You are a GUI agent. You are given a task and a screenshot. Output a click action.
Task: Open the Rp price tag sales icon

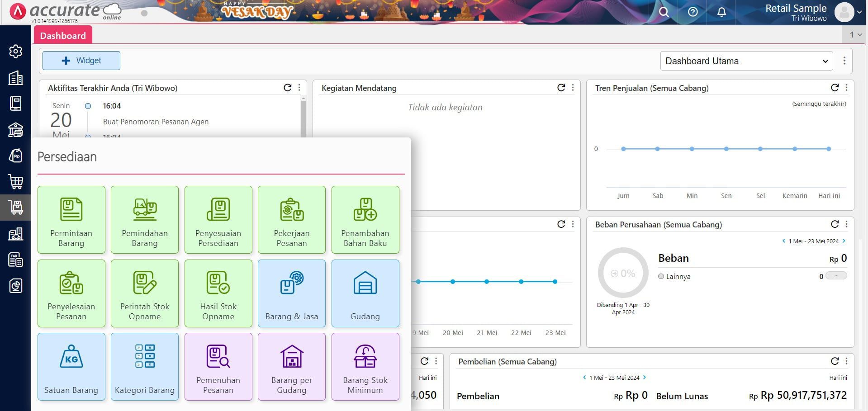pyautogui.click(x=16, y=155)
